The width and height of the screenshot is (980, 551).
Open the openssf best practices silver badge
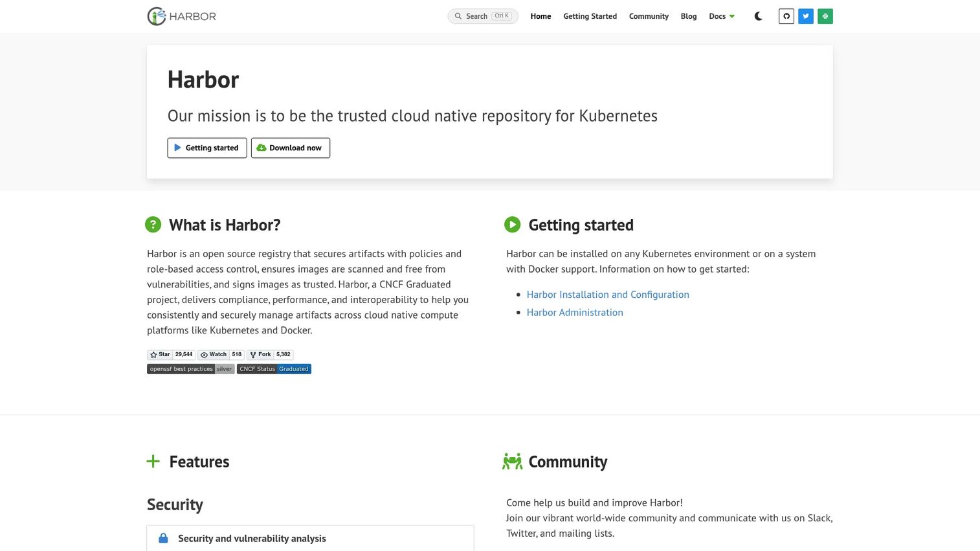191,369
